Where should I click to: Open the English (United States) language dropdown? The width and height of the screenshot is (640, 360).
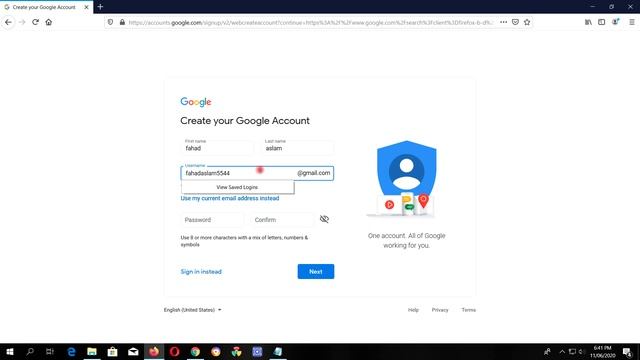point(192,310)
